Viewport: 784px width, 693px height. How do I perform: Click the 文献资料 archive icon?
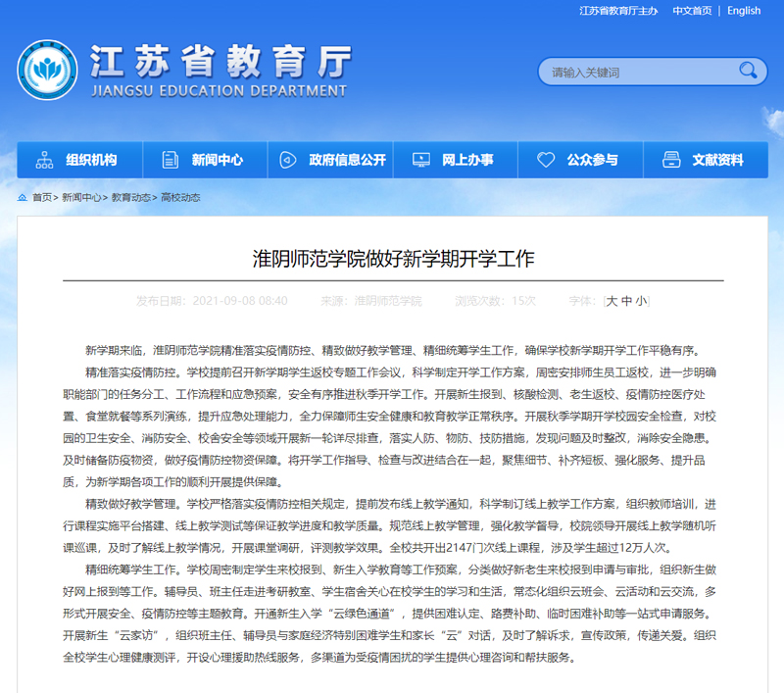tap(671, 160)
